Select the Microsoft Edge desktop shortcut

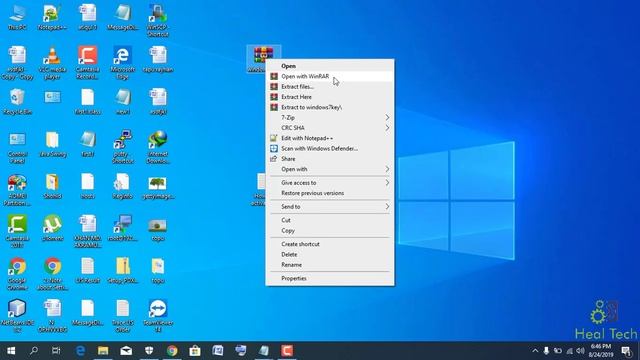(x=122, y=62)
